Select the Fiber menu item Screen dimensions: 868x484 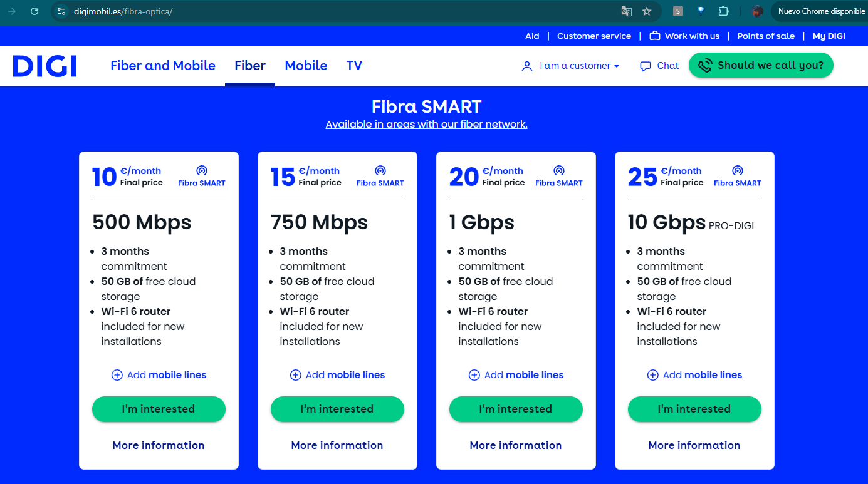tap(250, 66)
